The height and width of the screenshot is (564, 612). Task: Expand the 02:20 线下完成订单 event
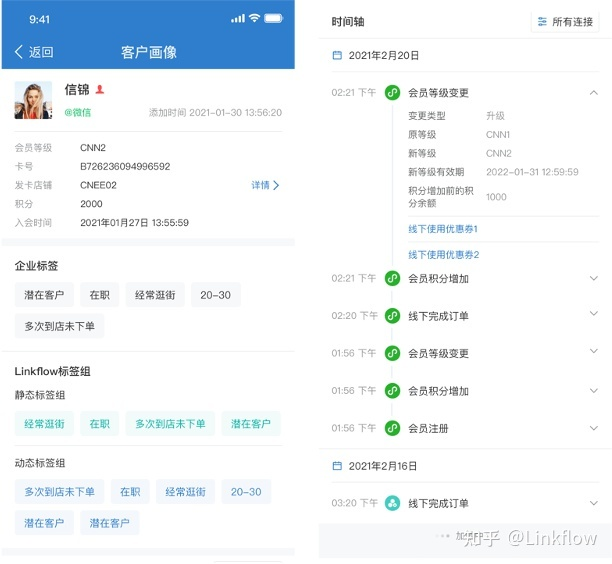(593, 316)
